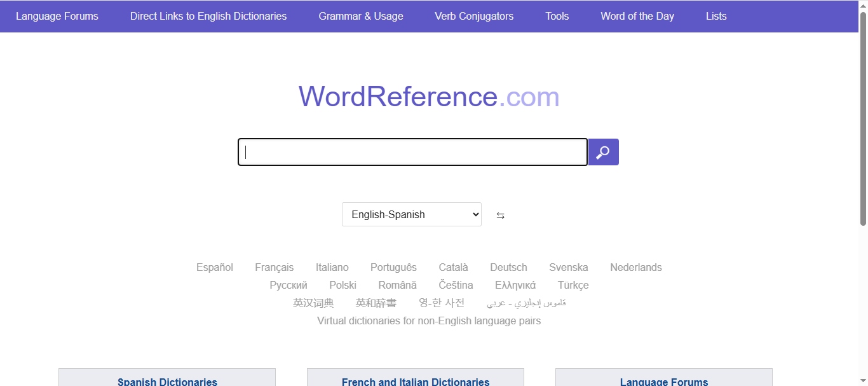Image resolution: width=868 pixels, height=386 pixels.
Task: Open the Grammar & Usage menu
Action: (x=361, y=16)
